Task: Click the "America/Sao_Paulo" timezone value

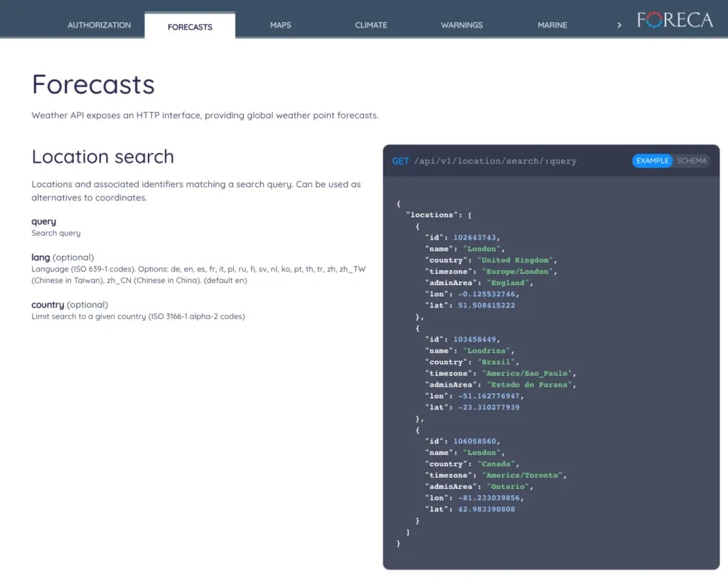Action: coord(527,374)
